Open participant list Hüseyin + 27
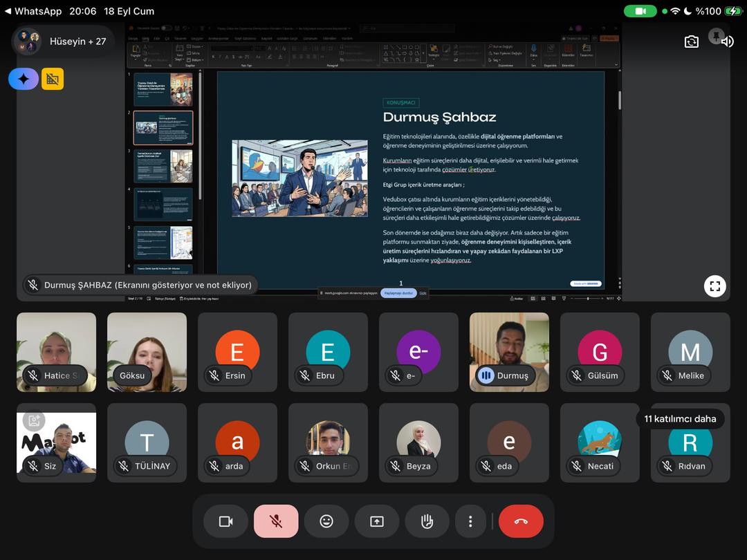This screenshot has height=560, width=747. [63, 41]
